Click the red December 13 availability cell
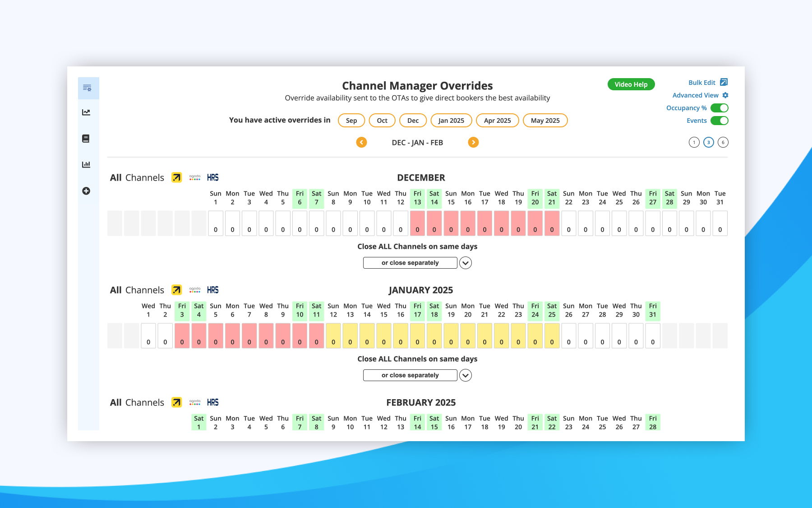812x508 pixels. pos(417,223)
